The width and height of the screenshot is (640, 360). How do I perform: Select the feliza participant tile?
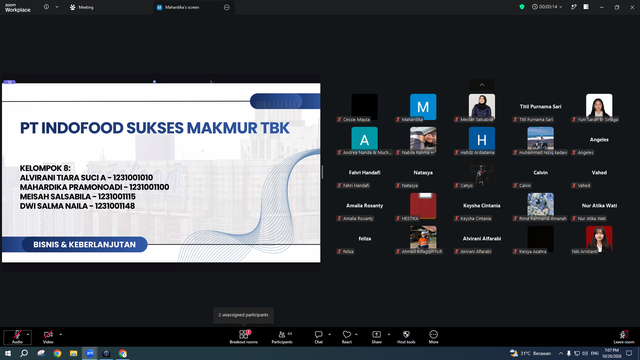[x=364, y=240]
